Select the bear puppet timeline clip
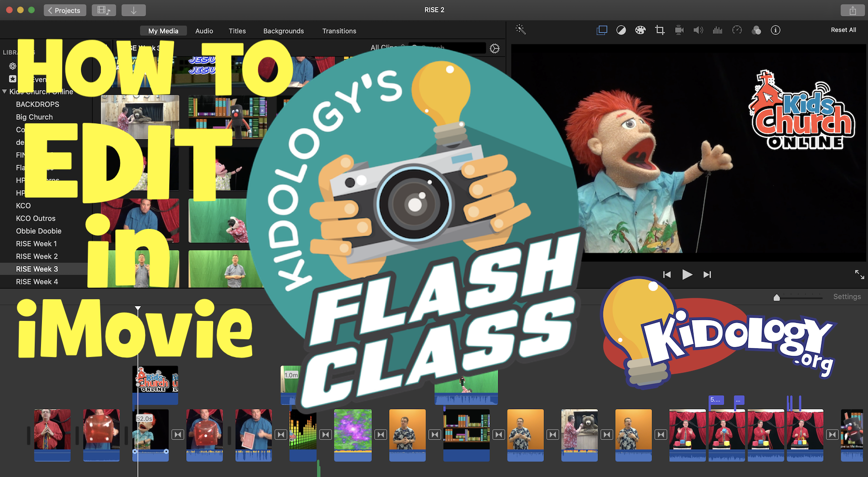 pyautogui.click(x=580, y=435)
